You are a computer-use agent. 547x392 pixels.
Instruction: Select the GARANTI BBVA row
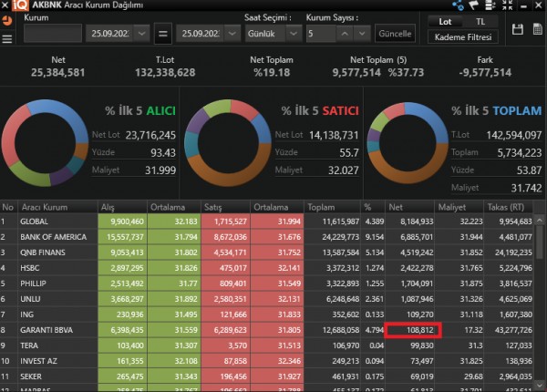pyautogui.click(x=267, y=330)
